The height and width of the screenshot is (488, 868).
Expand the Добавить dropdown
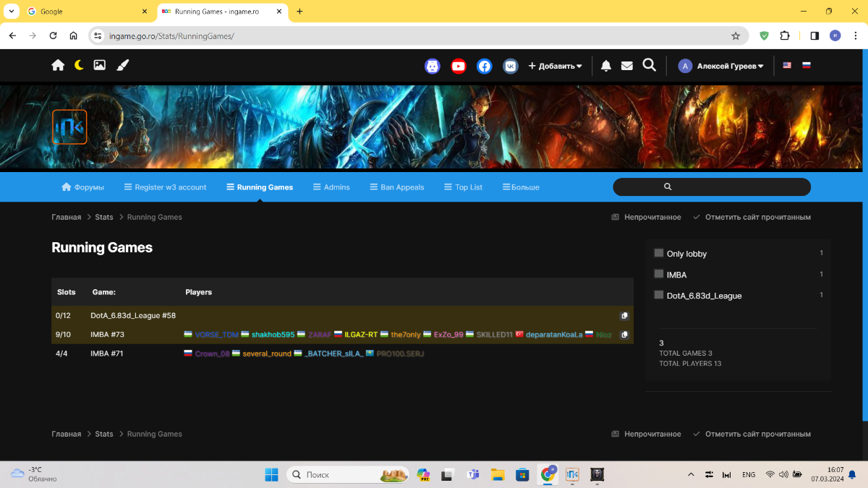tap(555, 66)
